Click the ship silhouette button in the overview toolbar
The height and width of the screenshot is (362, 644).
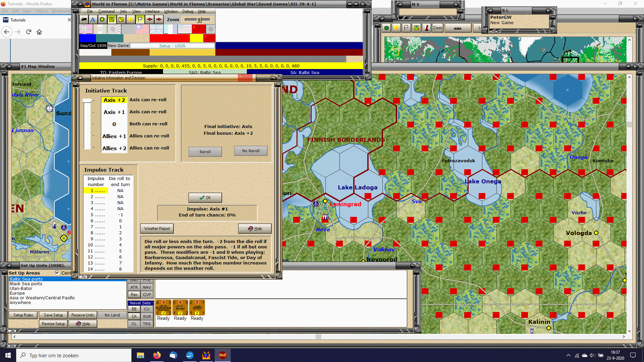click(458, 28)
